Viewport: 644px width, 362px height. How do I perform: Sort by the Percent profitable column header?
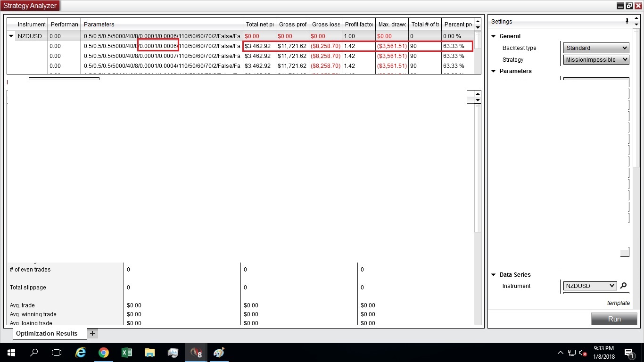click(458, 25)
